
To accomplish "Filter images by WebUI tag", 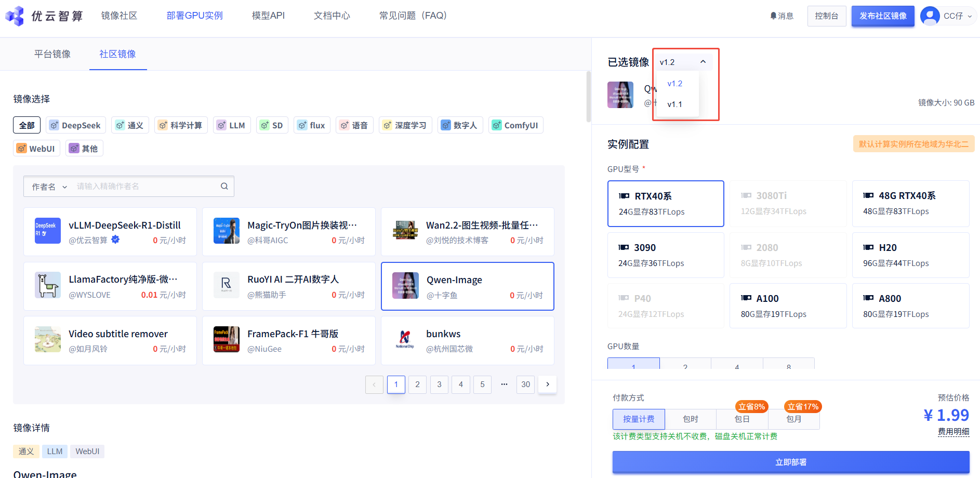I will pyautogui.click(x=36, y=149).
